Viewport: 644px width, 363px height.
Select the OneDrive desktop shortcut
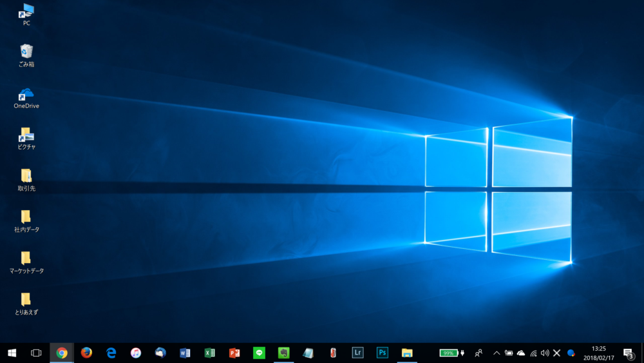pyautogui.click(x=26, y=98)
